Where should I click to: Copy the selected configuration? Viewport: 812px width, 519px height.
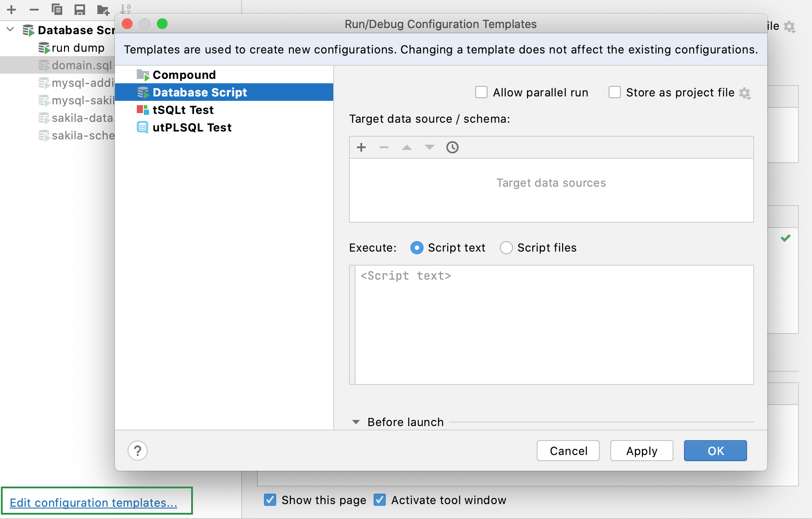[x=57, y=9]
